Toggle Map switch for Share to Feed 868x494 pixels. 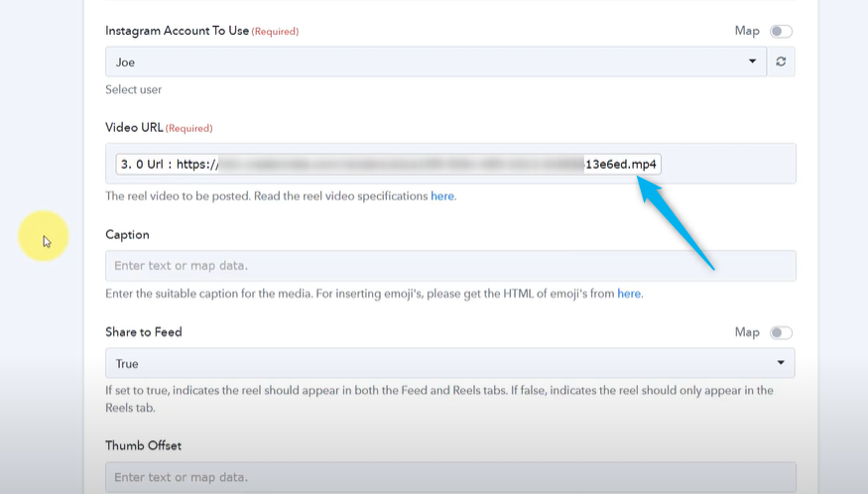[781, 332]
